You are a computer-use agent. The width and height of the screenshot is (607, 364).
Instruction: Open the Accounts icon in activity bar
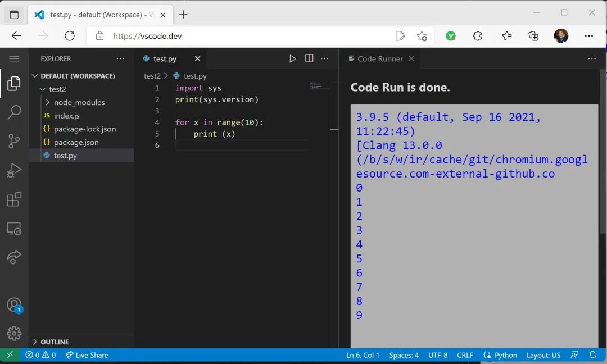coord(14,304)
